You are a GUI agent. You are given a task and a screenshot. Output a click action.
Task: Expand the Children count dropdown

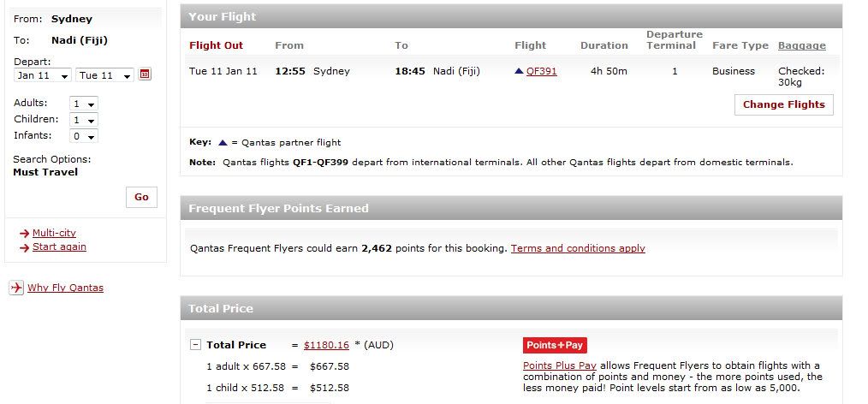tap(84, 120)
